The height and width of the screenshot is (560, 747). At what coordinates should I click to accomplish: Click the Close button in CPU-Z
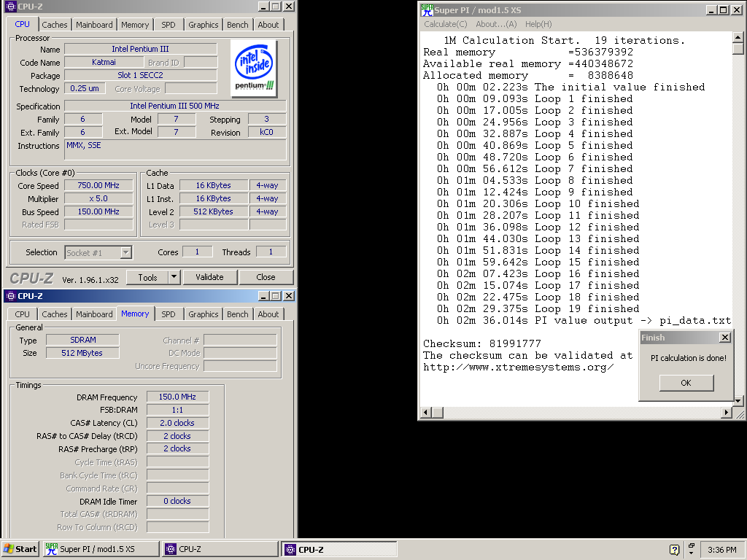click(266, 277)
